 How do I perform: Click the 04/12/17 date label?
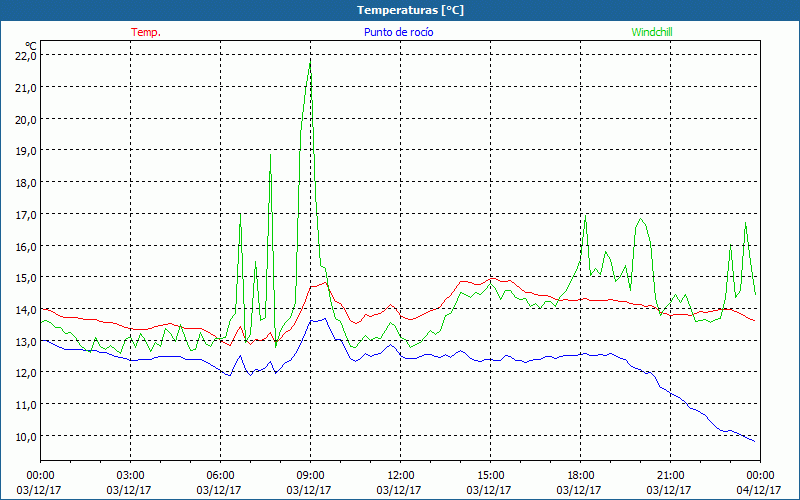(x=758, y=490)
